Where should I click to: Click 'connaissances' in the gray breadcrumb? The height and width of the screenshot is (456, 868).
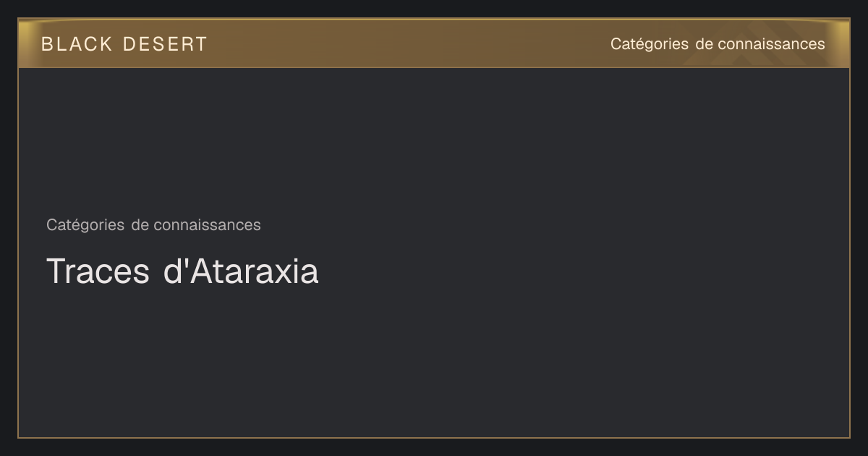pos(207,225)
